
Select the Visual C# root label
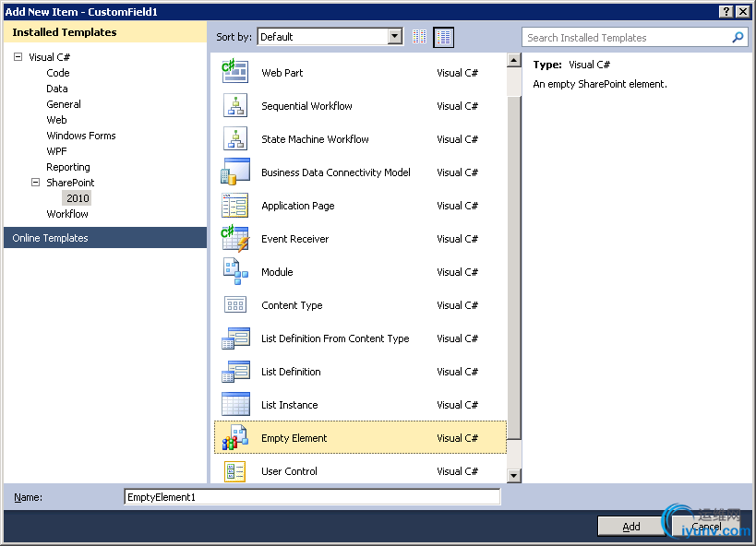click(49, 57)
